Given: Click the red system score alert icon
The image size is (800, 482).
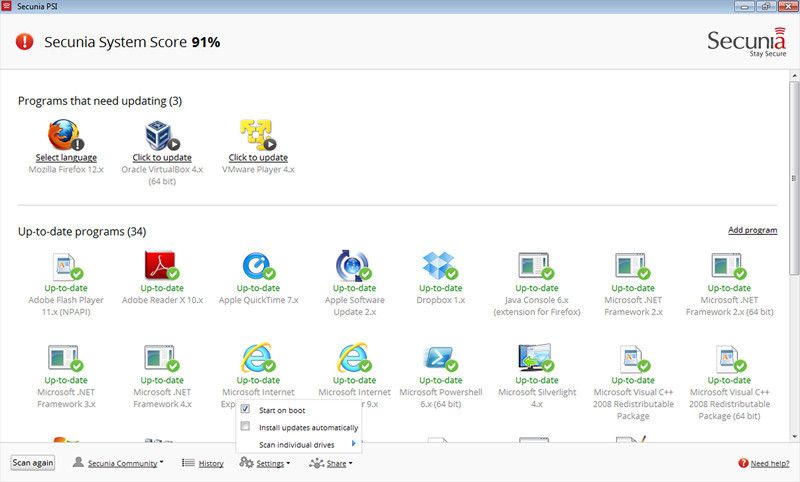Looking at the screenshot, I should 24,42.
